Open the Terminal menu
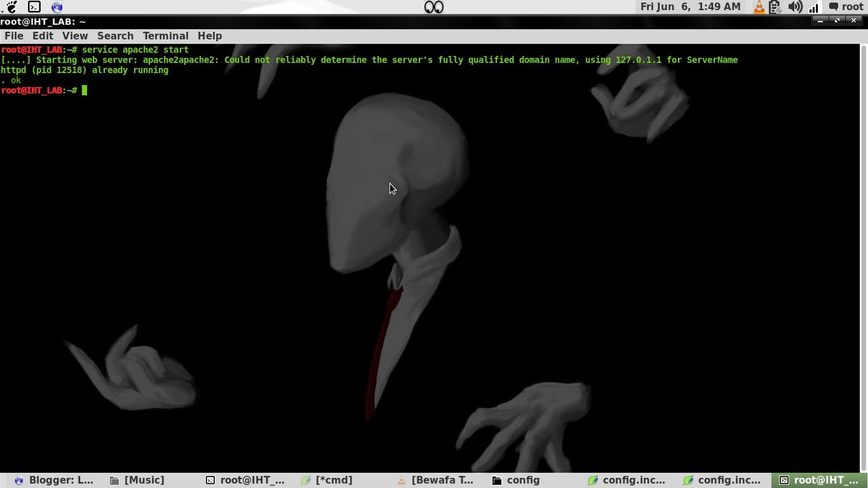The height and width of the screenshot is (488, 868). point(165,36)
